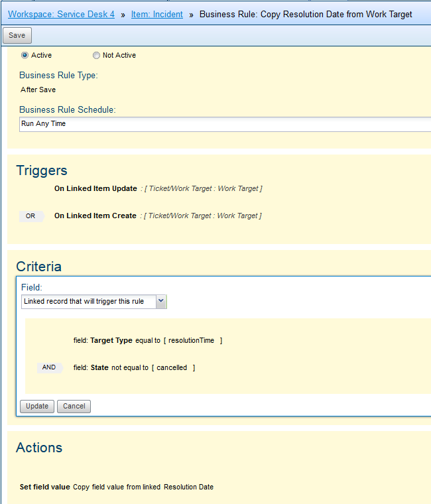Image resolution: width=431 pixels, height=504 pixels.
Task: Open the Workspace: Service Desk 4 breadcrumb link
Action: point(61,14)
